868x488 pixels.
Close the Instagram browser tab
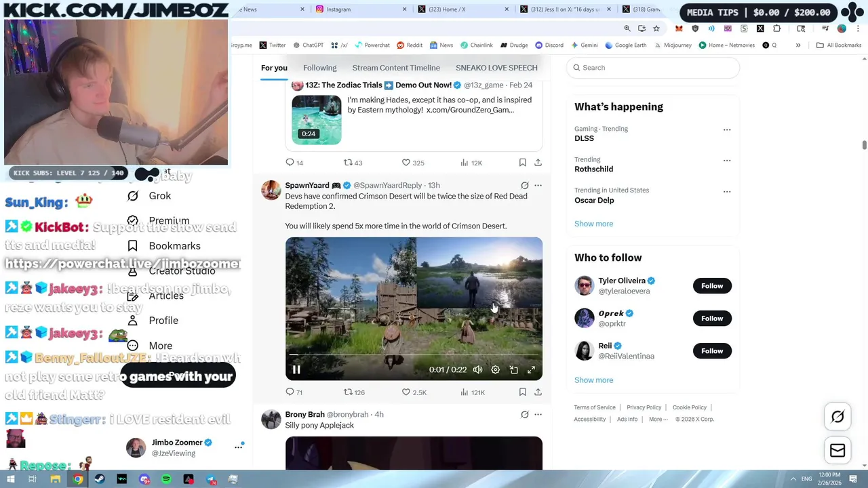[405, 9]
